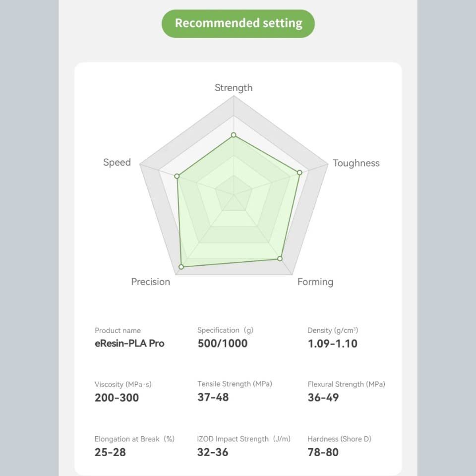Click the 25-28 elongation at break value
476x476 pixels.
click(x=110, y=452)
